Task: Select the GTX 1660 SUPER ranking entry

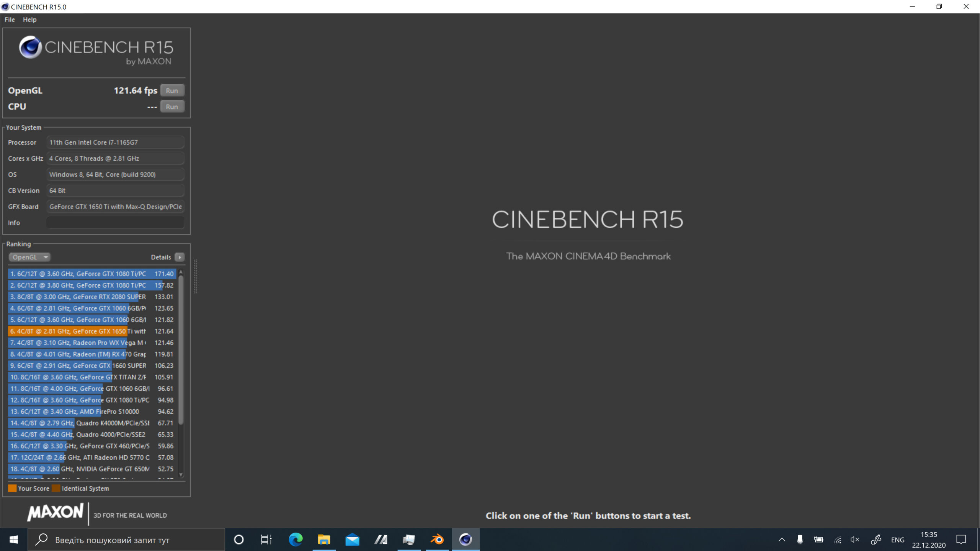Action: [92, 366]
